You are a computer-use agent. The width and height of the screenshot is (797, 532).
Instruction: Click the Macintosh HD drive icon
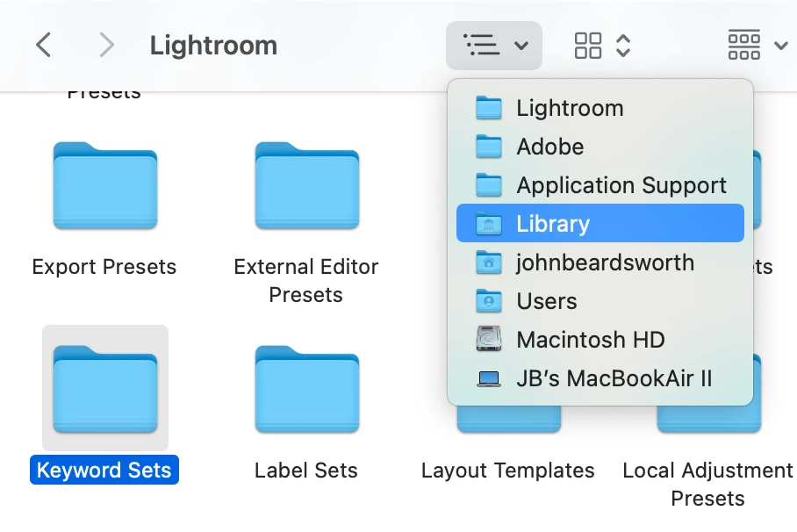(488, 339)
